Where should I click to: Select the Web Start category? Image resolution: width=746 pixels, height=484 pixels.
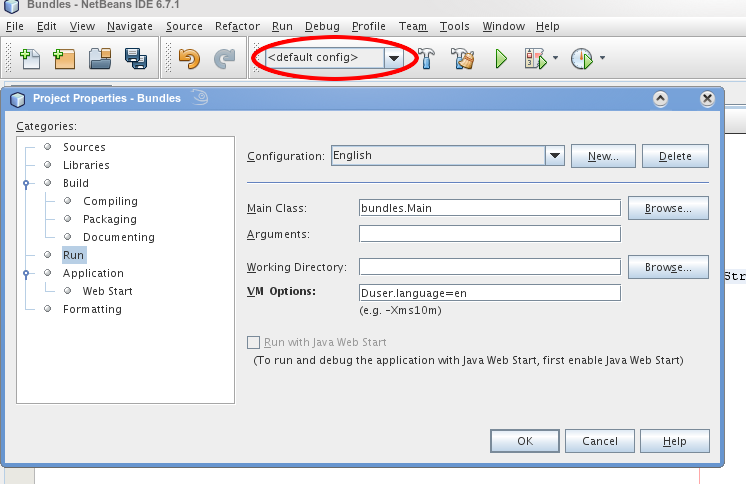tap(108, 291)
